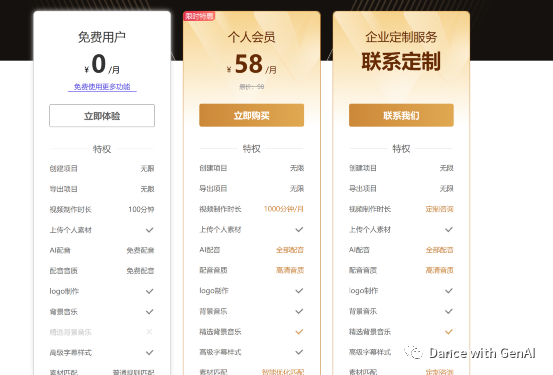The image size is (553, 375).
Task: Click the ¥0/月 price
Action: [102, 64]
